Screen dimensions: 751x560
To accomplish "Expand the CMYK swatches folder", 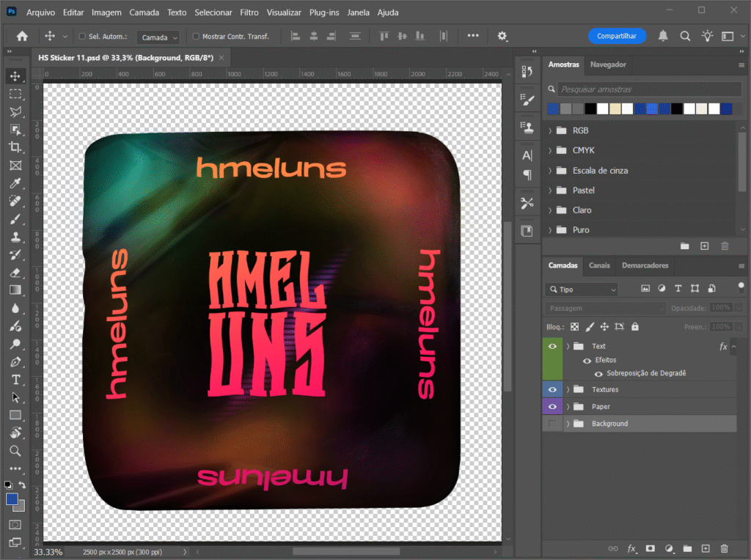I will pyautogui.click(x=550, y=150).
